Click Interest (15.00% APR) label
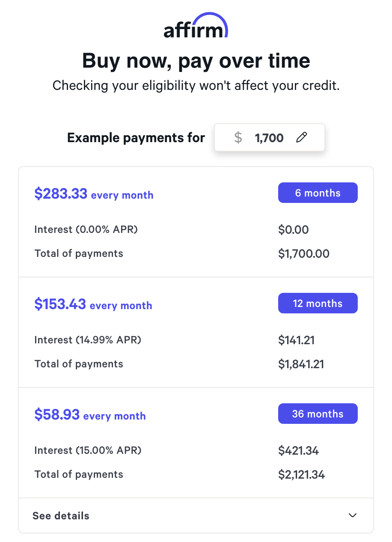Screen dimensions: 392x542 coord(88,450)
